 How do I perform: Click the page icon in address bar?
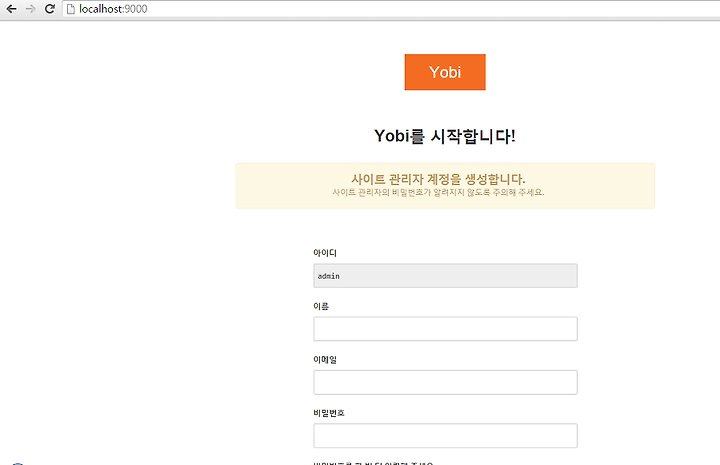click(x=71, y=9)
